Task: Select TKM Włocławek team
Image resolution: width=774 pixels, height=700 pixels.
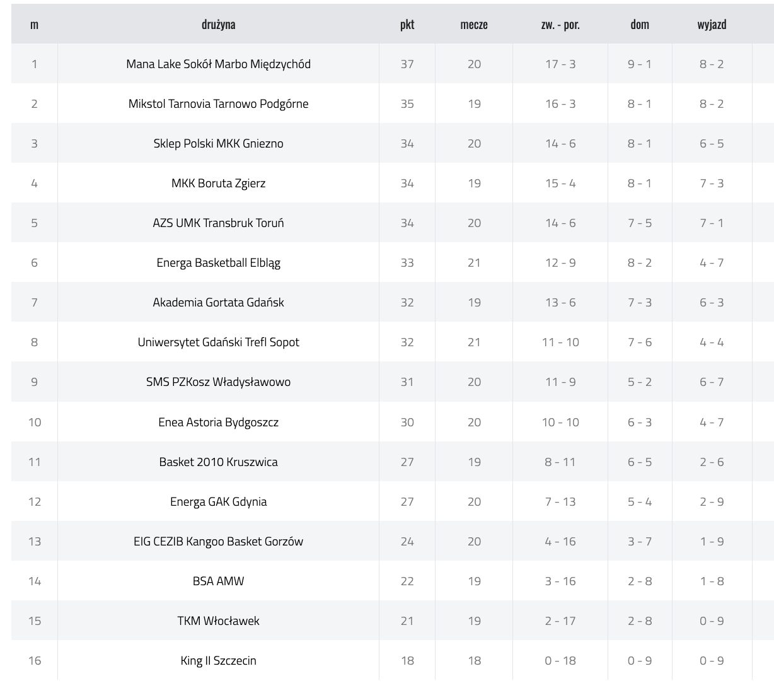Action: (x=218, y=621)
